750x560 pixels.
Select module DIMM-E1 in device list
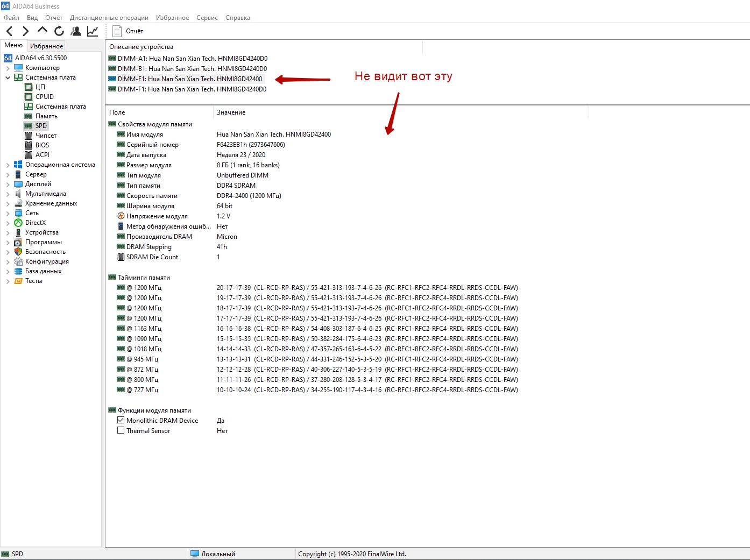[x=186, y=79]
